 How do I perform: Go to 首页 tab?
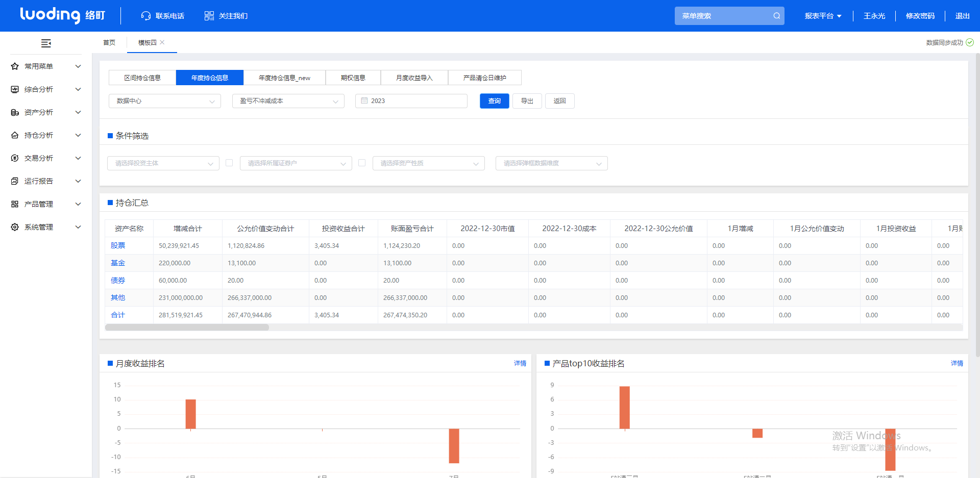pos(109,42)
